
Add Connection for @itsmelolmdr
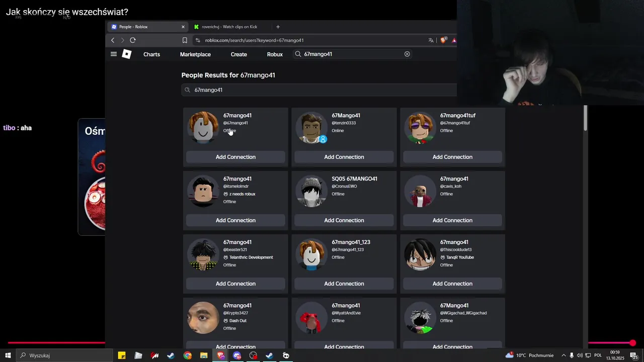point(235,220)
